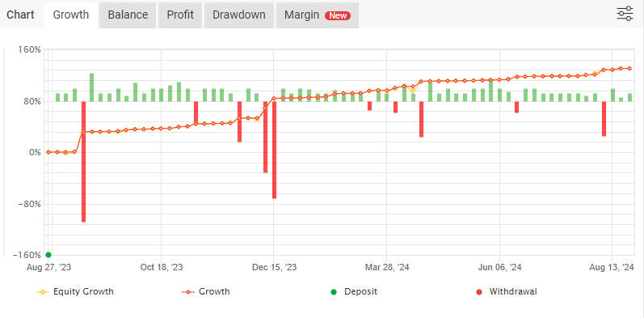Viewport: 644px width, 318px height.
Task: Click the last growth data point
Action: click(x=629, y=68)
